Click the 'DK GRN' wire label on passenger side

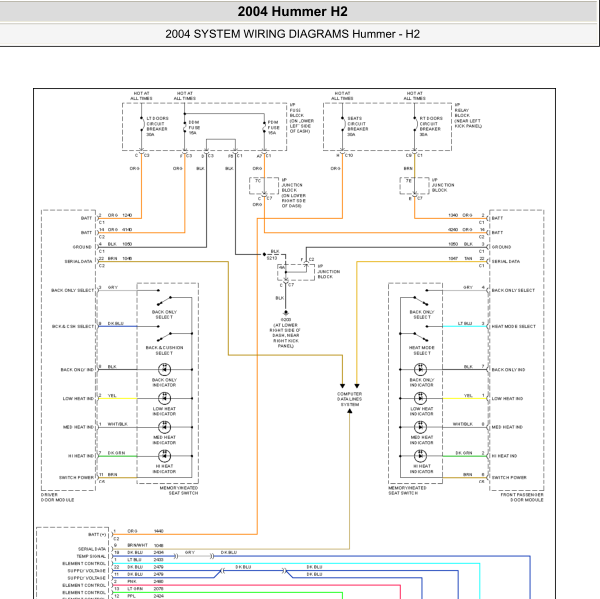click(464, 453)
